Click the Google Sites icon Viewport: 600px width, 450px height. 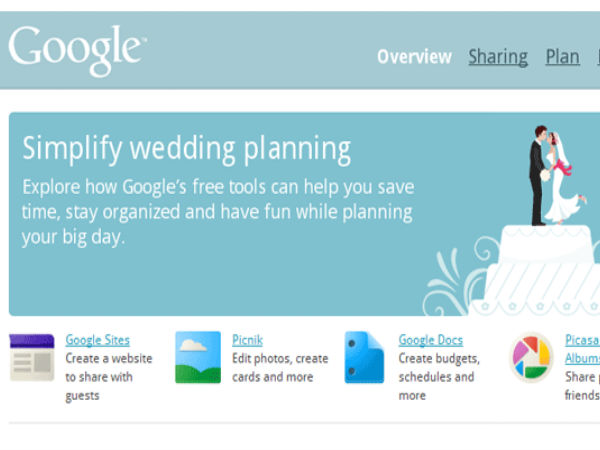pos(32,357)
